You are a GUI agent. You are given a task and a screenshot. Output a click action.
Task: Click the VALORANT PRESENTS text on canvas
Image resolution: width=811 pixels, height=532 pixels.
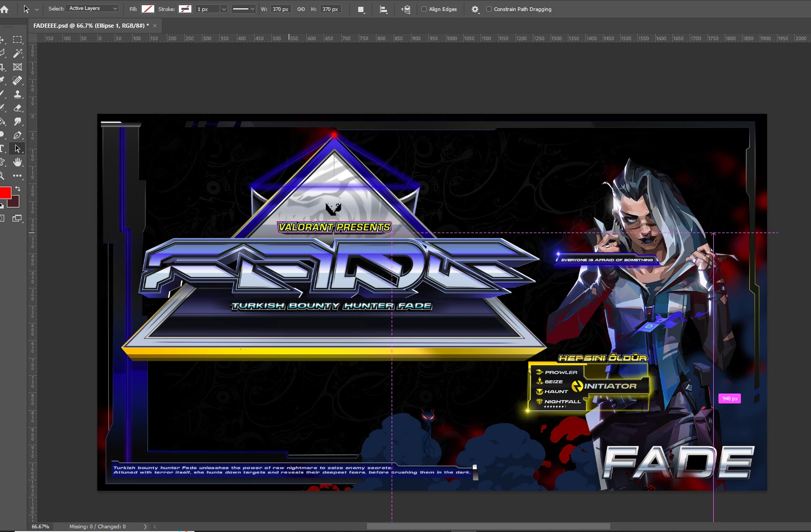(x=334, y=227)
